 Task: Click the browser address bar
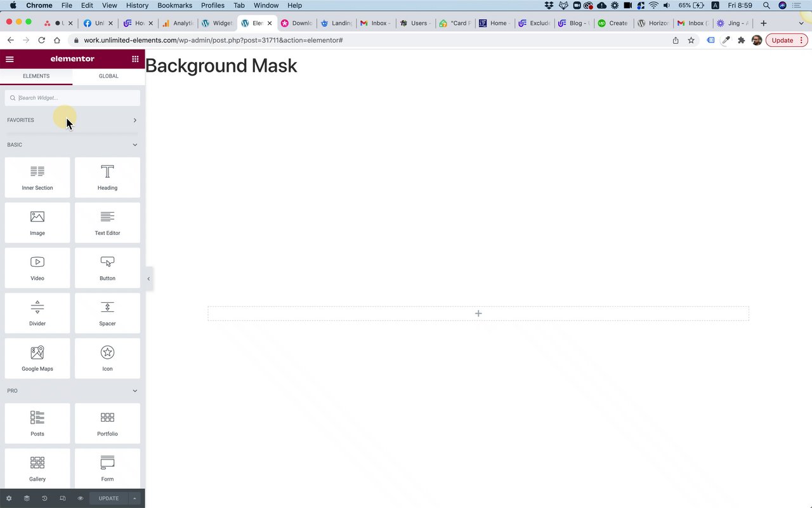click(368, 40)
